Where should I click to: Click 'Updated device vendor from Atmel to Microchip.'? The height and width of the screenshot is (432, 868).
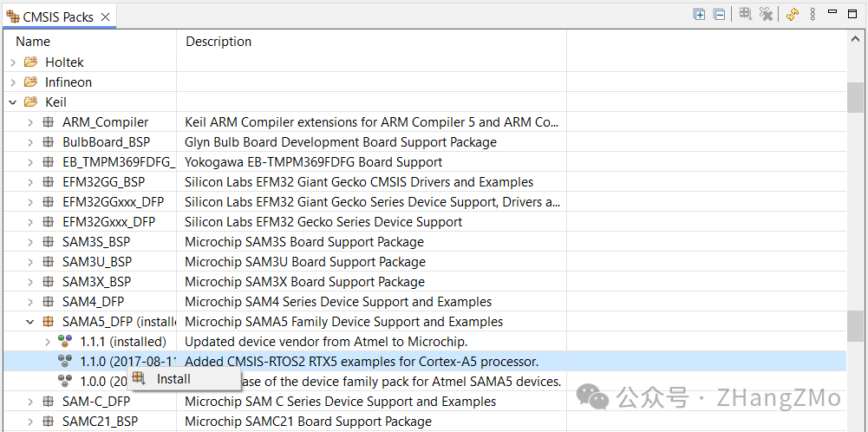[326, 342]
